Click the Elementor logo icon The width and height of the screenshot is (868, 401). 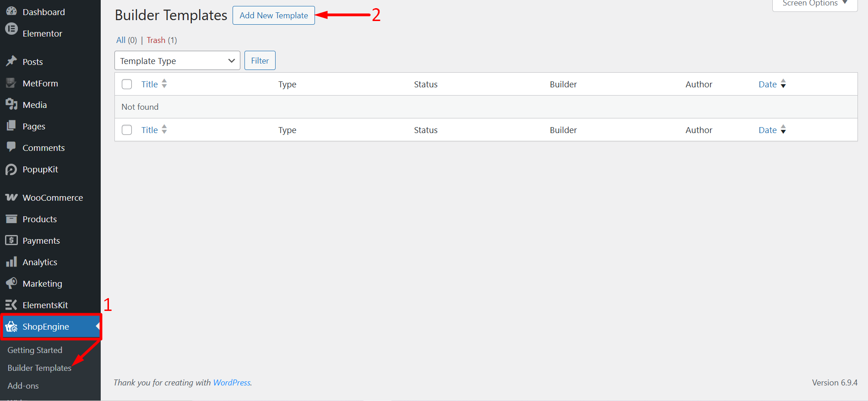[11, 29]
